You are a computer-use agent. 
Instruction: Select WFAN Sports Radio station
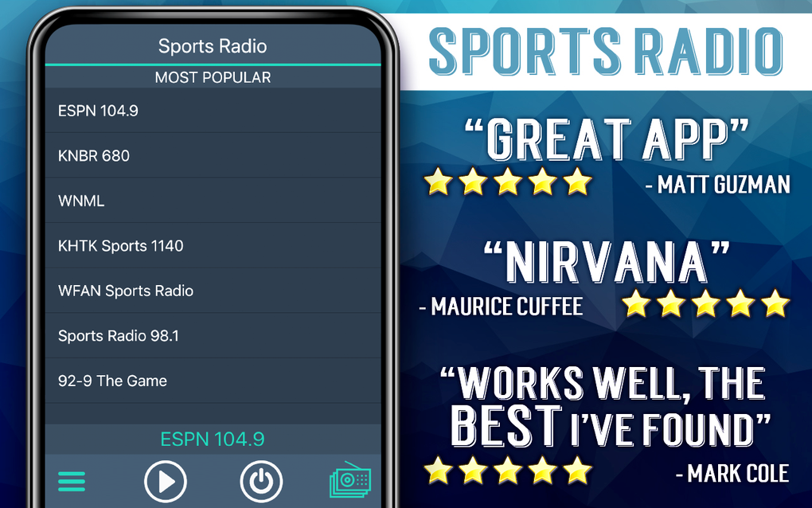tap(213, 291)
